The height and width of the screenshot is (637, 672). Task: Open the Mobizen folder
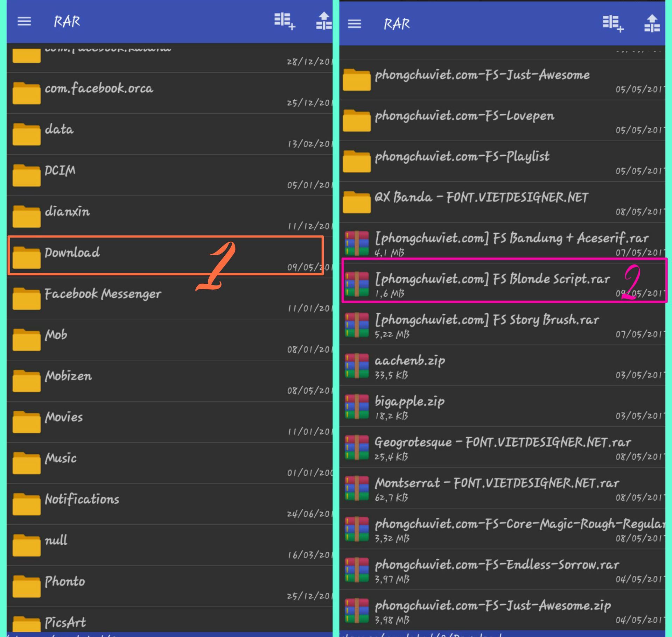68,376
